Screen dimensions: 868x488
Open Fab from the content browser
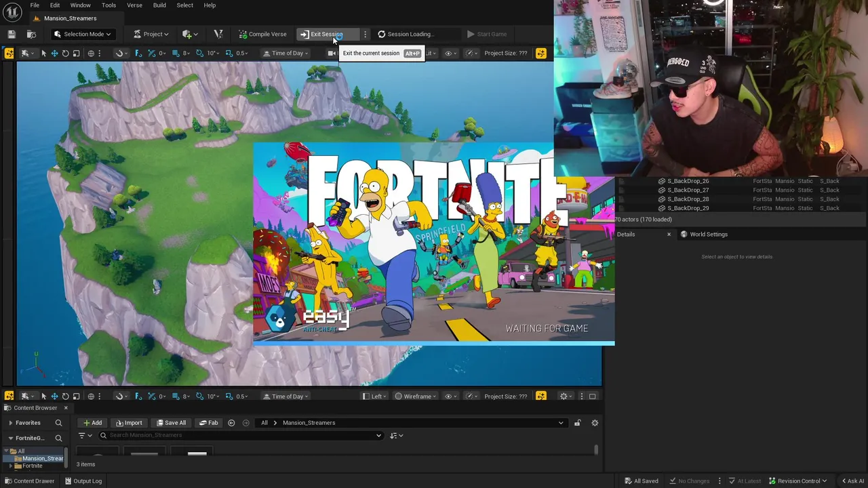[x=208, y=423]
